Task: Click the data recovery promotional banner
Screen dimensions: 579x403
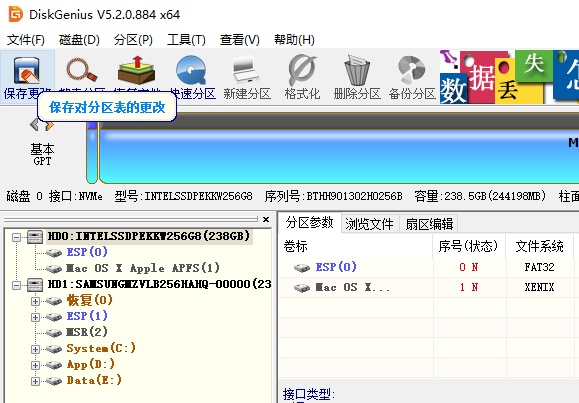Action: [x=509, y=77]
